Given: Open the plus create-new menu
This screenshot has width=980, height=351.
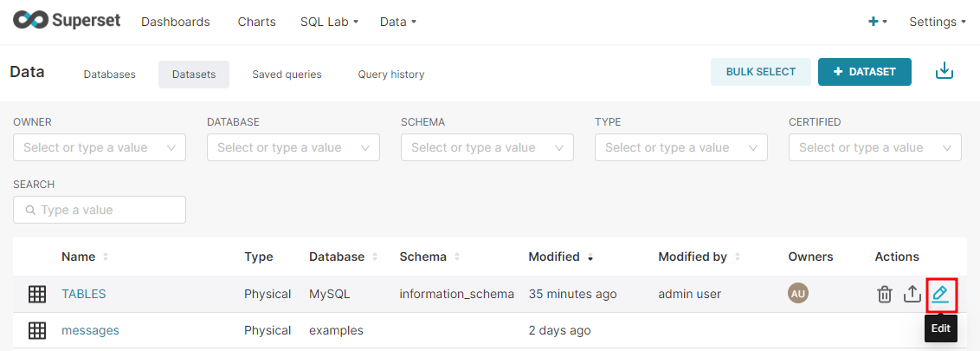Looking at the screenshot, I should [x=877, y=22].
